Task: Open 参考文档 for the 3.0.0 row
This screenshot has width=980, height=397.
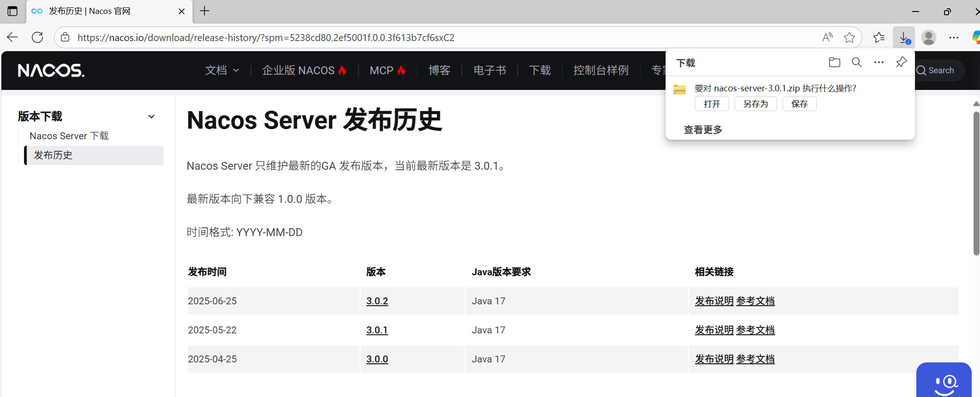Action: coord(755,359)
